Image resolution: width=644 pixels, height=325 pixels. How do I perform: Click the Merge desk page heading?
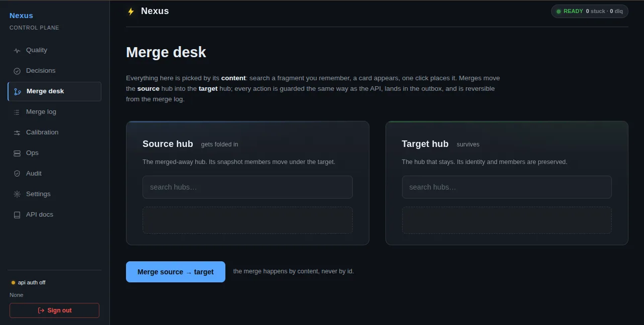point(166,52)
